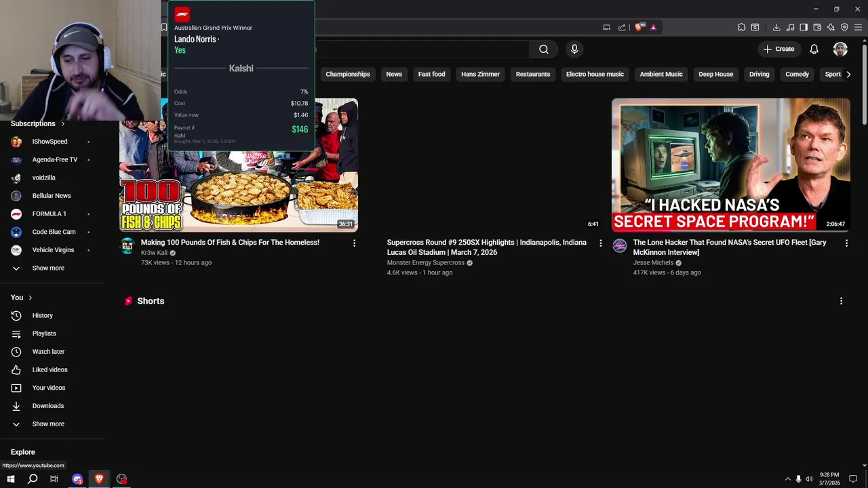Open Monster Energy Supercross channel link
The image size is (868, 488).
point(425,263)
